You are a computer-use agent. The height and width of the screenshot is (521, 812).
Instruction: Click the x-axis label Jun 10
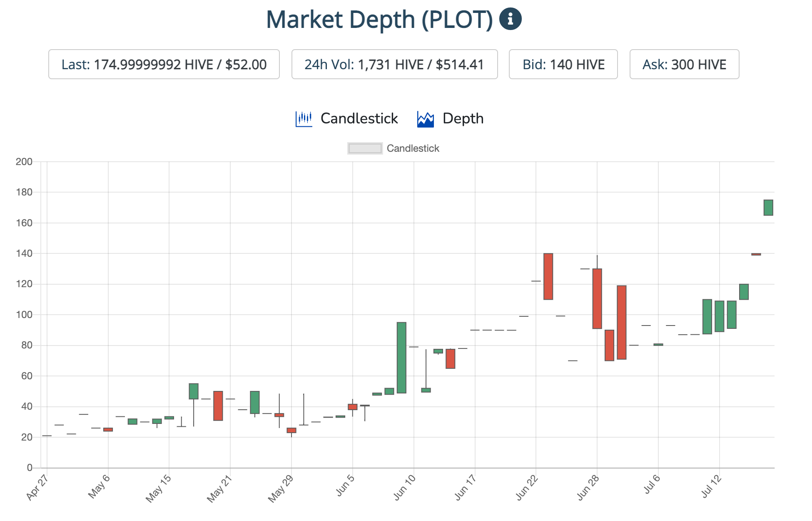[404, 487]
